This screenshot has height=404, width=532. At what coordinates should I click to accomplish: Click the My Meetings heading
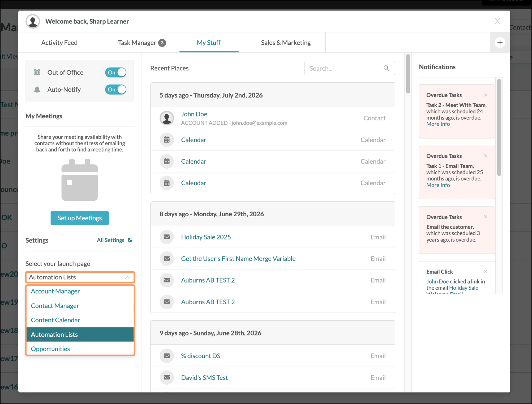click(44, 116)
